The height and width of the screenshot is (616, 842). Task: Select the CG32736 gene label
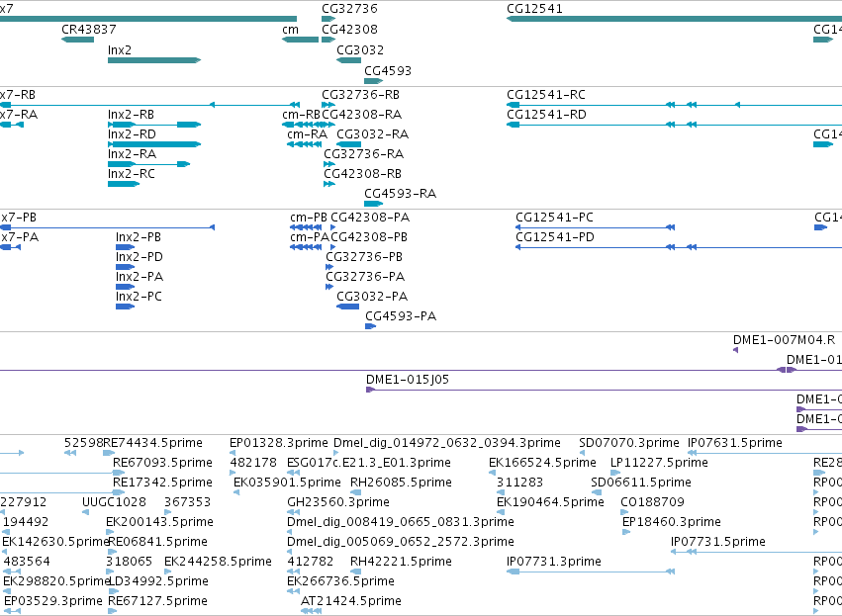(349, 9)
